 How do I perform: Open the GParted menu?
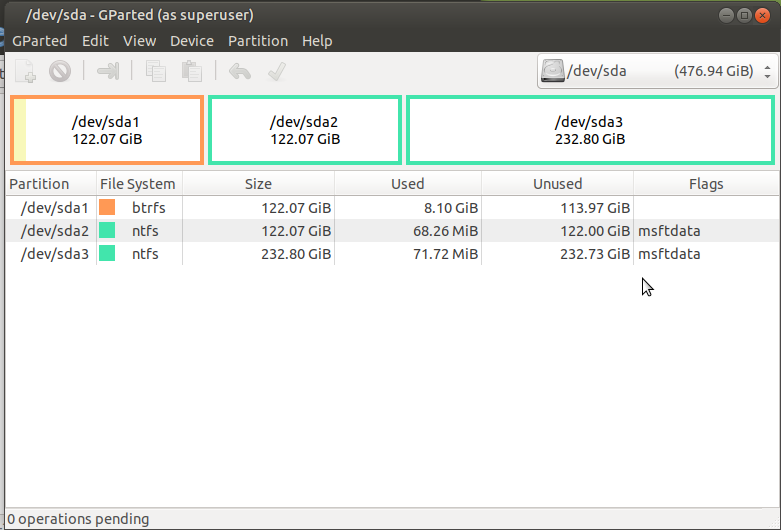pyautogui.click(x=40, y=41)
